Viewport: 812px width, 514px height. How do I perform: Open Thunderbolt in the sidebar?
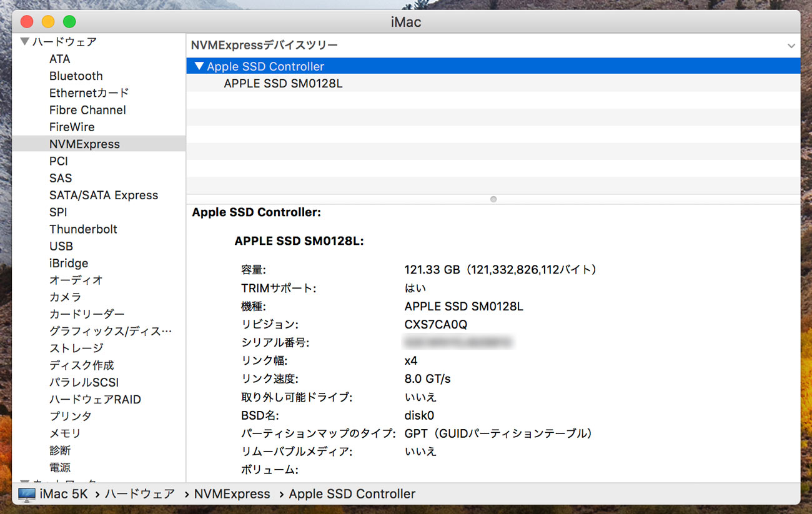(83, 229)
